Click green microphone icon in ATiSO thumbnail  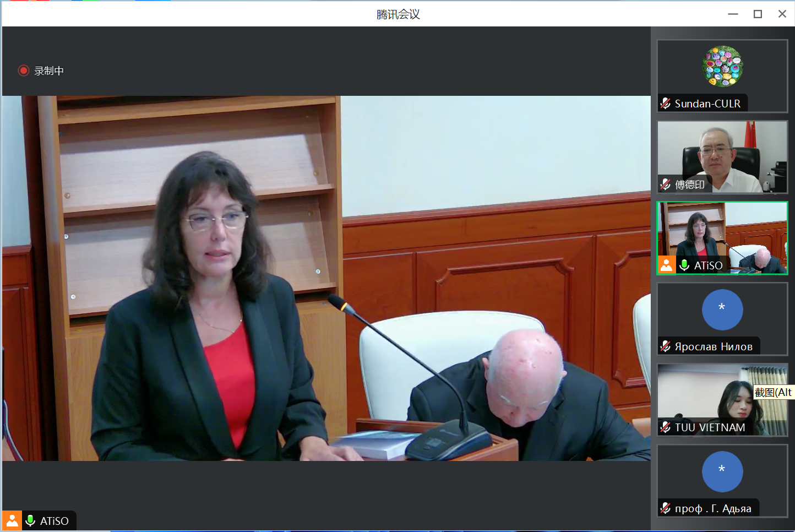[684, 265]
